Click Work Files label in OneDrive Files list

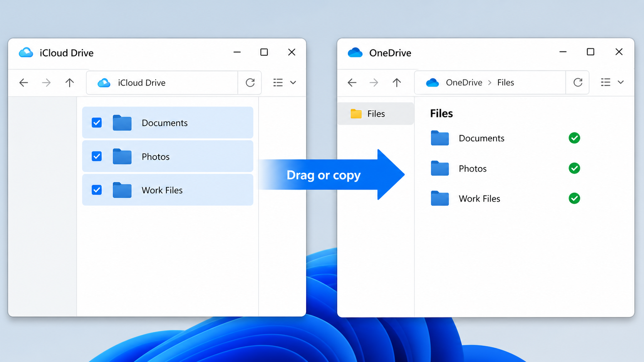click(480, 199)
